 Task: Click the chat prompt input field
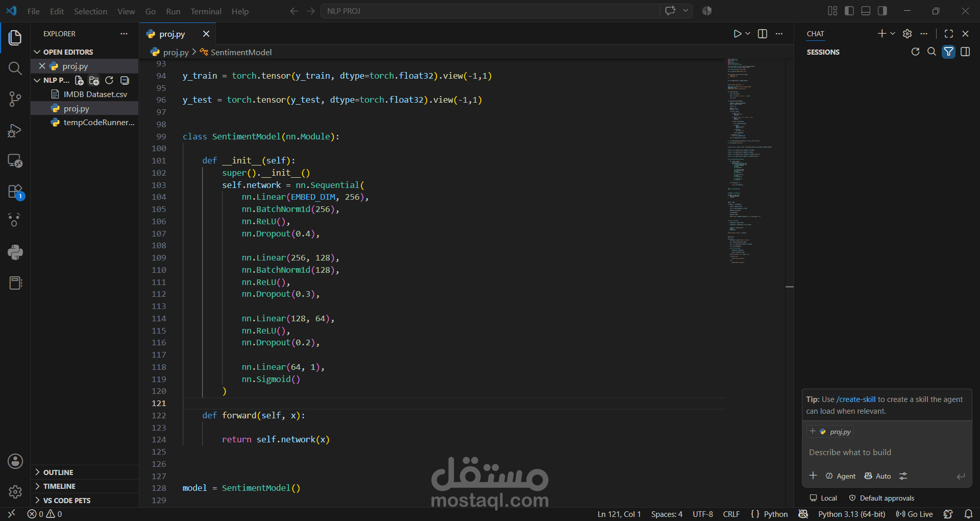point(887,453)
